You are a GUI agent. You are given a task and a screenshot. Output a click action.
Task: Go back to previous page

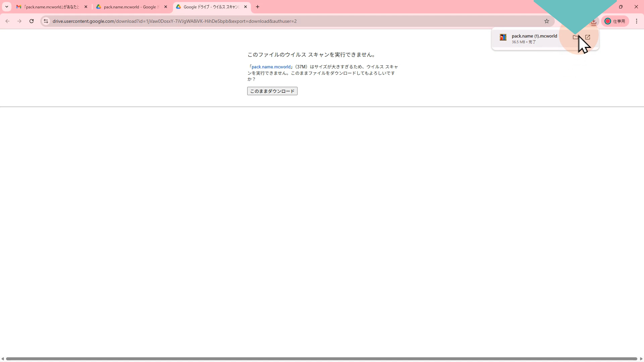[7, 21]
